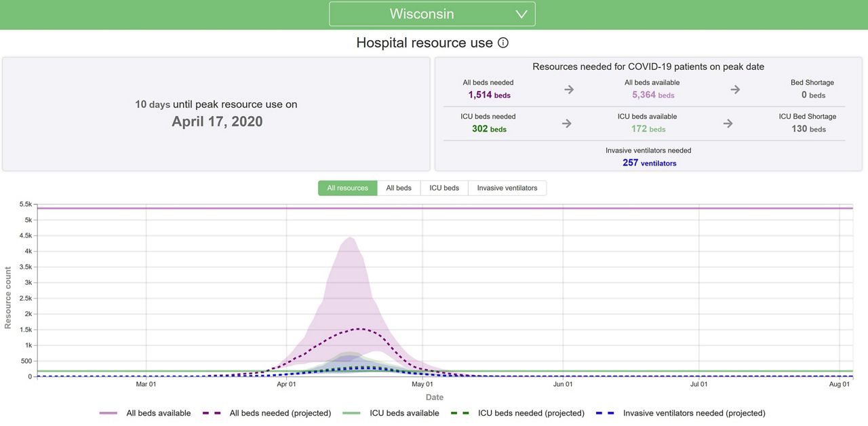Click arrow before ICU Bed Shortage
This screenshot has width=868, height=426.
pos(728,123)
